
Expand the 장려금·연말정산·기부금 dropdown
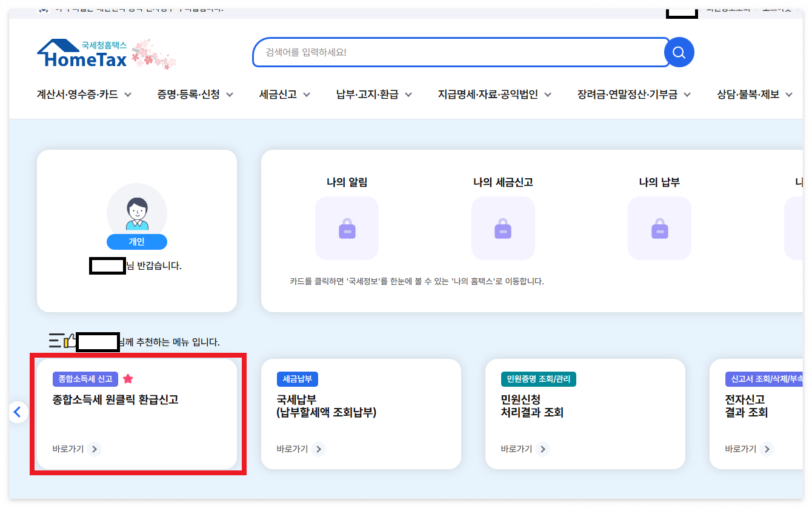(x=627, y=95)
